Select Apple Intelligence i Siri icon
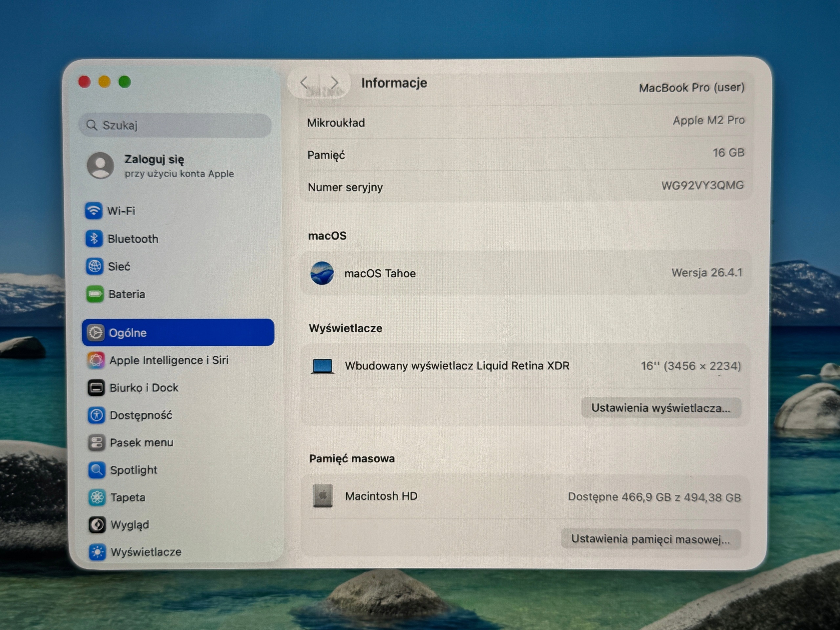The height and width of the screenshot is (630, 840). (x=96, y=360)
